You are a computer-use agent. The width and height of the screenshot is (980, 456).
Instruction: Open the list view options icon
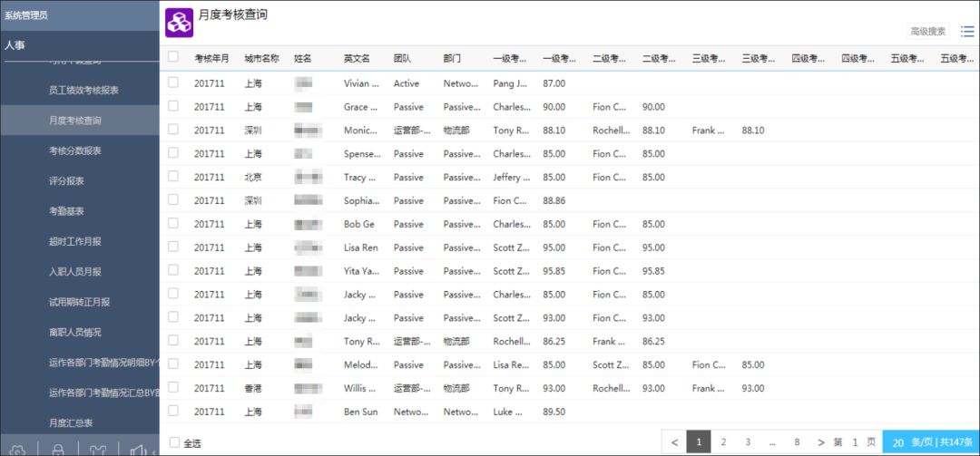coord(967,31)
